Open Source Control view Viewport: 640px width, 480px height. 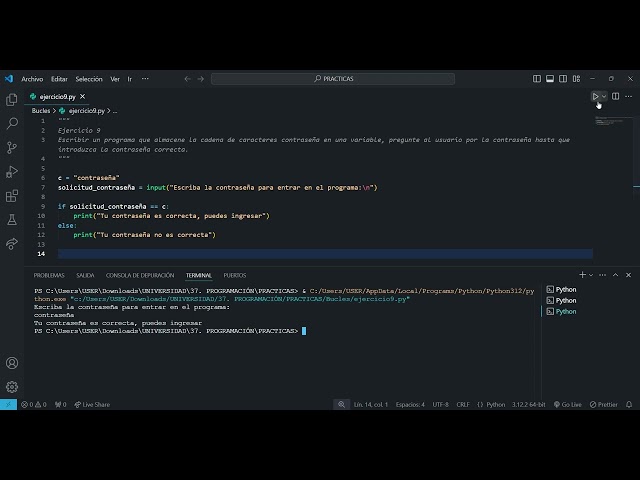pos(12,147)
